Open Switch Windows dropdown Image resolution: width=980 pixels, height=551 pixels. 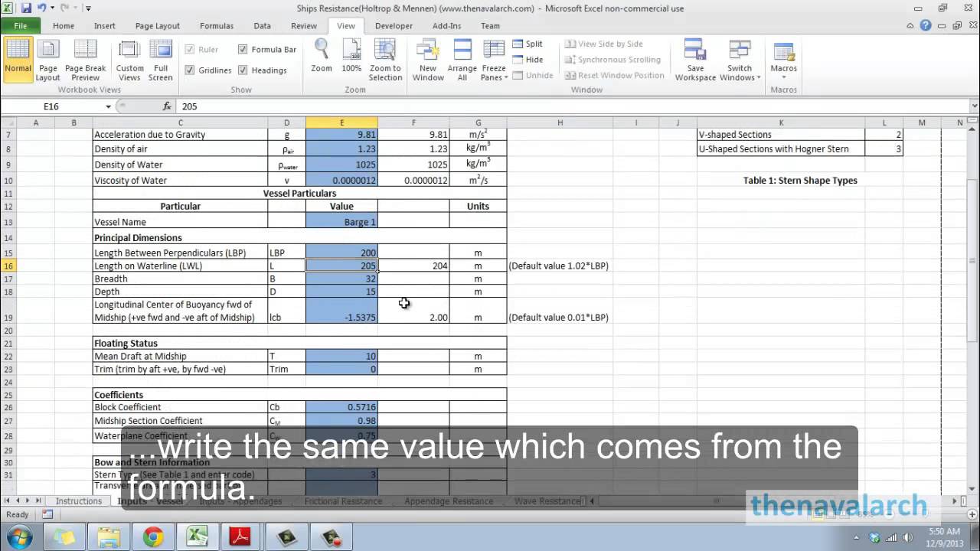point(740,60)
